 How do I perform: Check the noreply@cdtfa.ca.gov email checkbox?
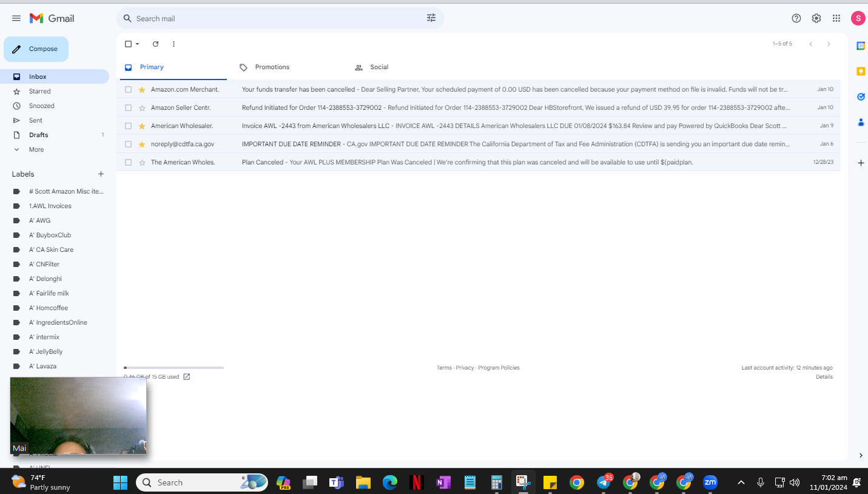click(128, 144)
